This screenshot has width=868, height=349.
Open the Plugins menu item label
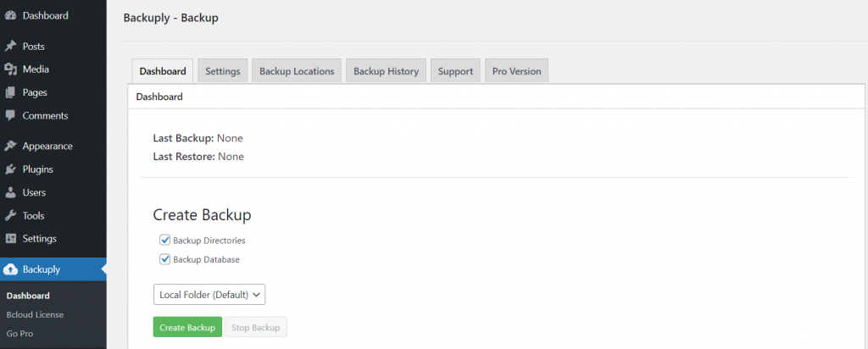coord(37,169)
